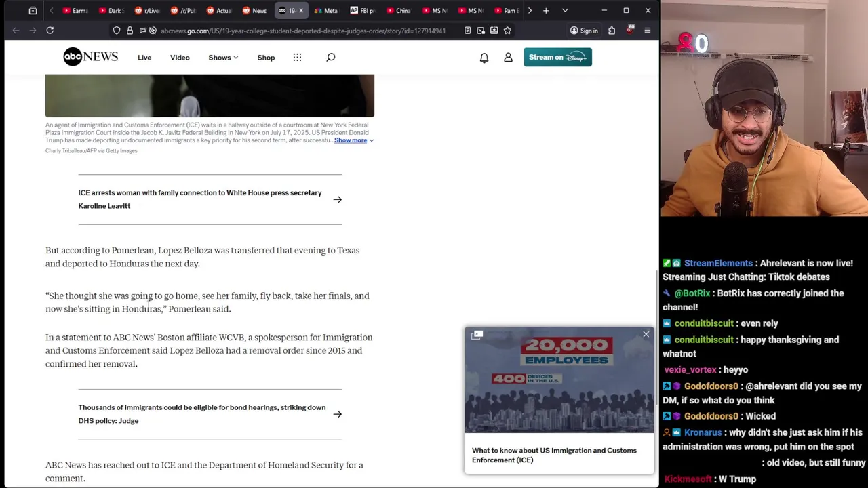Image resolution: width=868 pixels, height=488 pixels.
Task: Switch to the Pam B YouTube tab
Action: 507,10
